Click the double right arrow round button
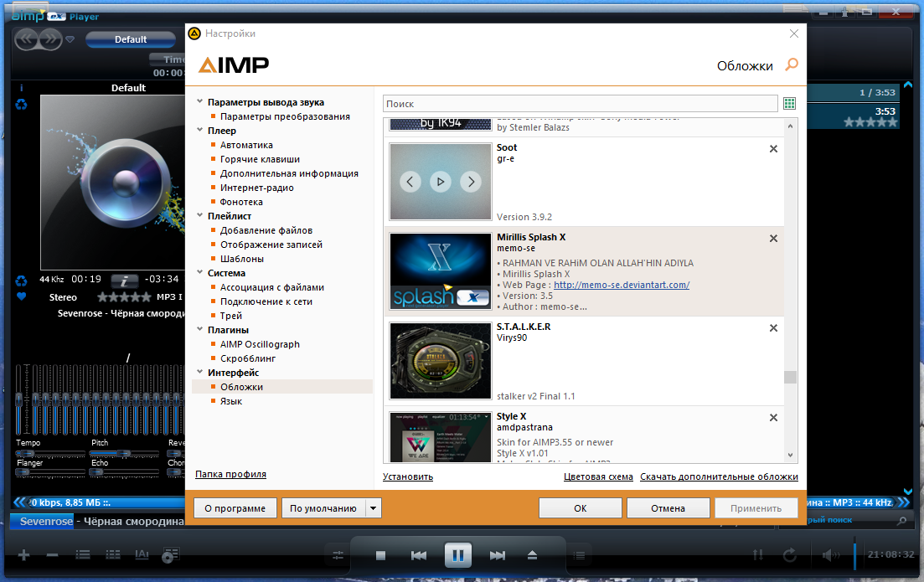This screenshot has height=582, width=924. point(50,39)
